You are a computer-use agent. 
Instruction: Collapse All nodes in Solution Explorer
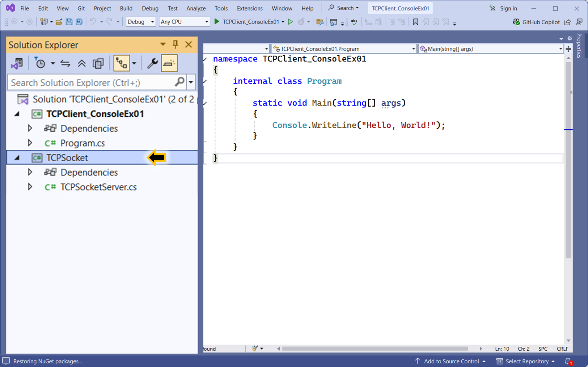[82, 64]
